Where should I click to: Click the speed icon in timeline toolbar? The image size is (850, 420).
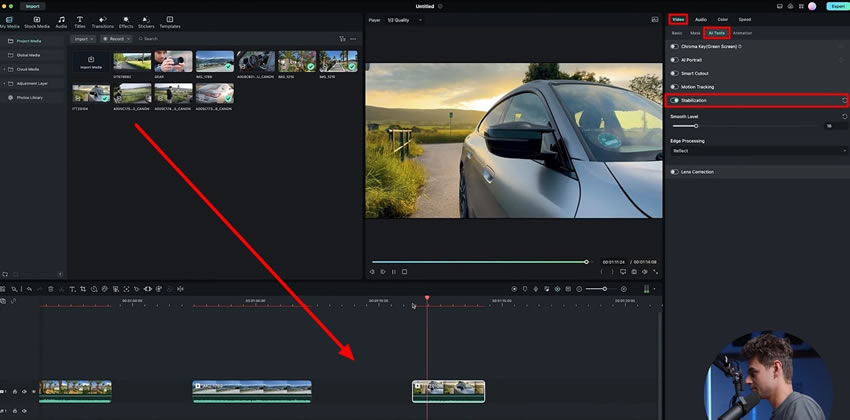[x=94, y=289]
